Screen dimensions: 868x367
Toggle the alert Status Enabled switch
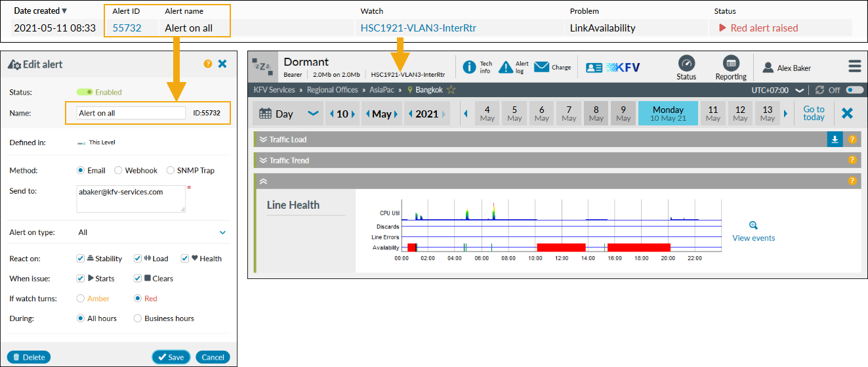point(85,93)
